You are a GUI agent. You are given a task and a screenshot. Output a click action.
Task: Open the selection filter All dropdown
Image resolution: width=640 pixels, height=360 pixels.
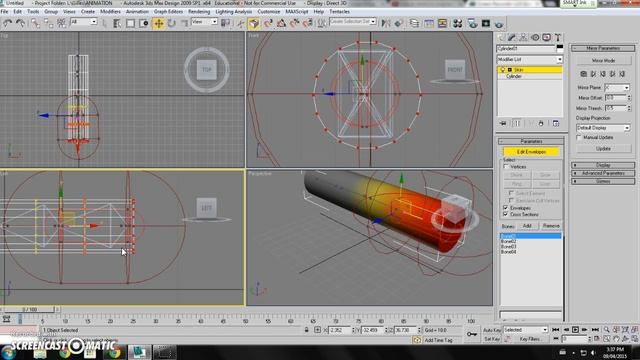tap(84, 22)
